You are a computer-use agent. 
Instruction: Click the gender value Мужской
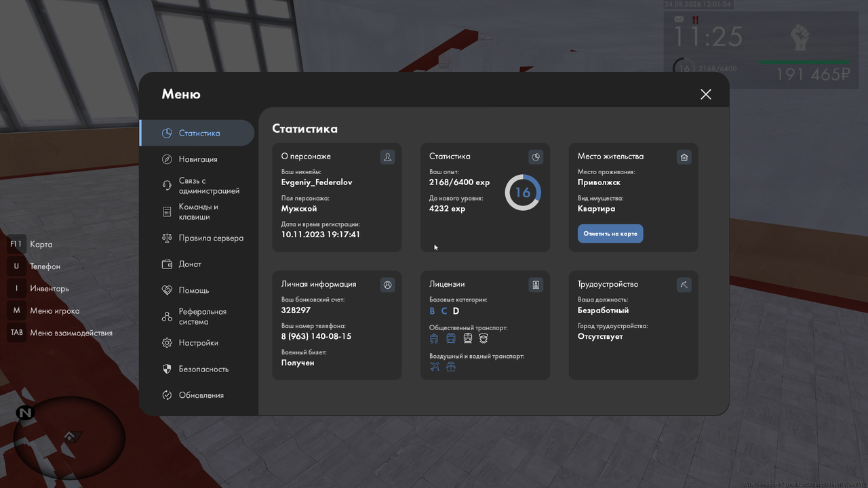coord(299,209)
